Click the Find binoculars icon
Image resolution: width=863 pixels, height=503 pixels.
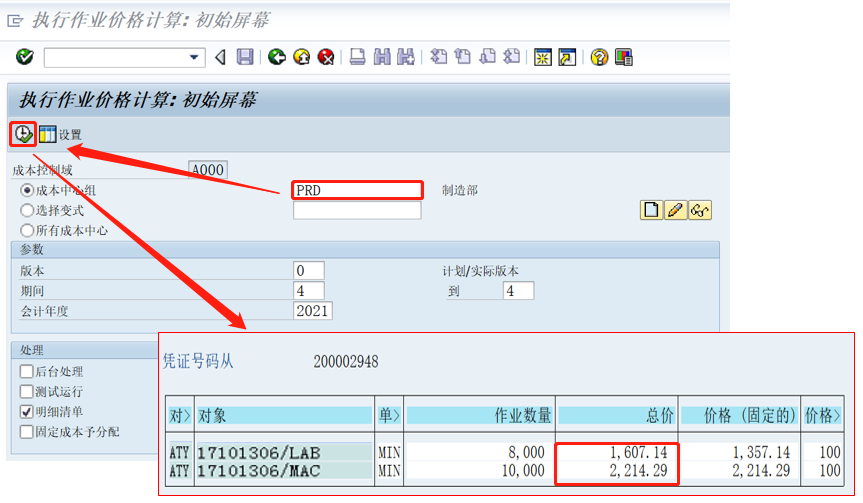[382, 57]
